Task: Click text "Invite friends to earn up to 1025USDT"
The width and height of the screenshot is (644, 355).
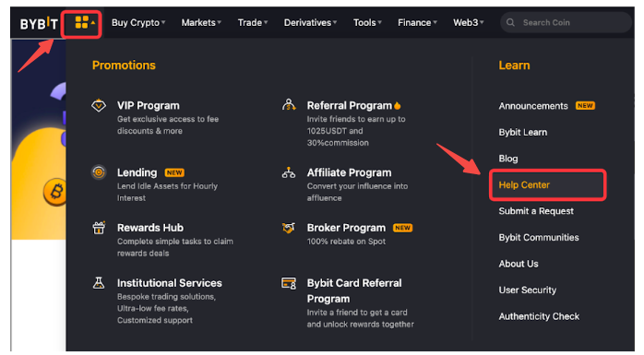Action: tap(356, 124)
